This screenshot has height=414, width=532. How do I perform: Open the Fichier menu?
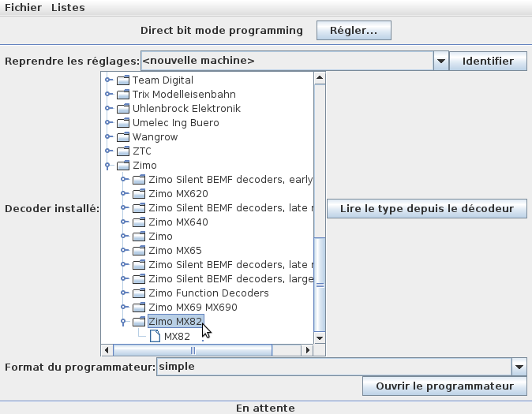[23, 7]
